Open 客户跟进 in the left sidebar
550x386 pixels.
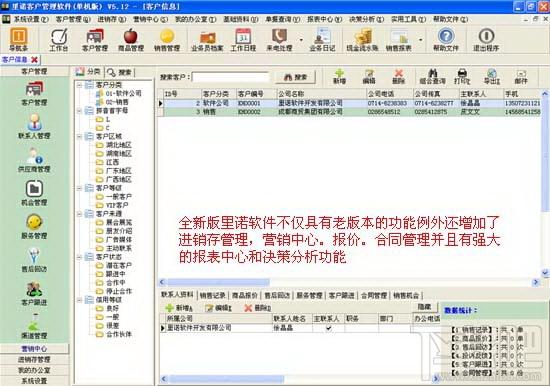coord(34,293)
